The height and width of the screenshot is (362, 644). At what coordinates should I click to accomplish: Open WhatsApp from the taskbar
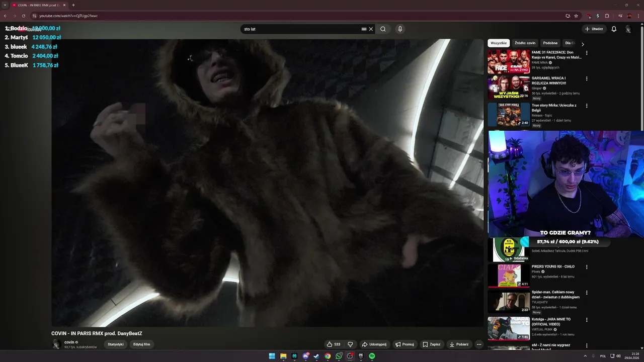coord(339,356)
